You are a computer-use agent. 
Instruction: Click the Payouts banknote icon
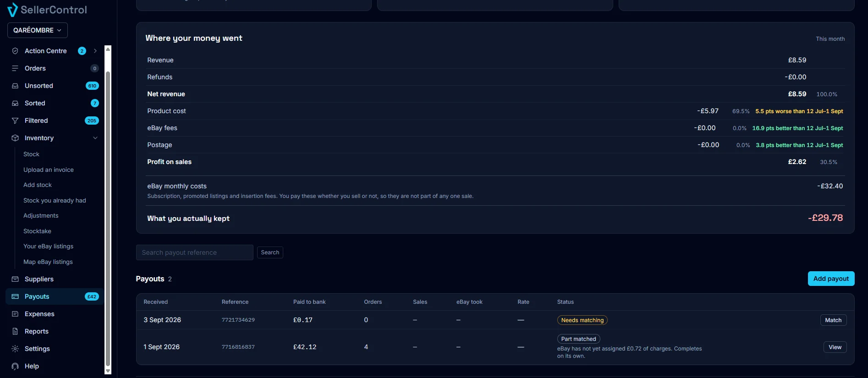15,296
